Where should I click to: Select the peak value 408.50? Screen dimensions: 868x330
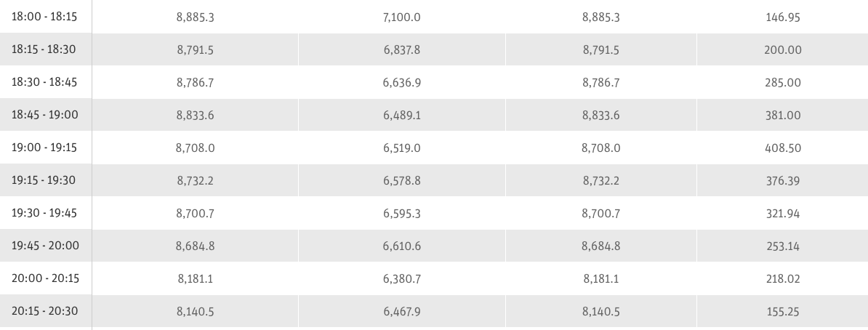(783, 148)
